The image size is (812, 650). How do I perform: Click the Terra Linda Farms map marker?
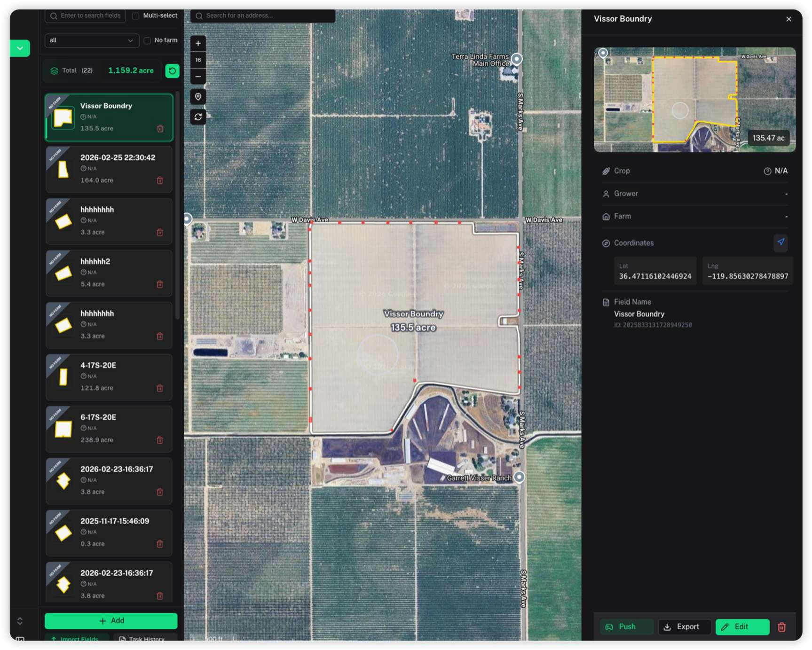[x=517, y=59]
